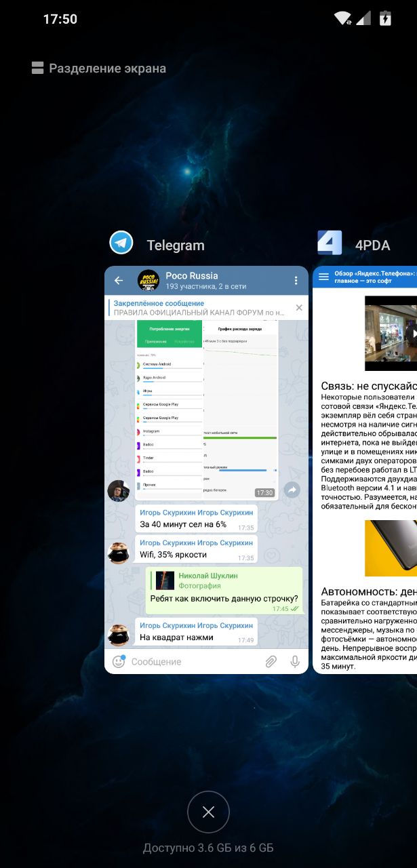Image resolution: width=417 pixels, height=868 pixels.
Task: Open Telegram chat three-dot menu
Action: pos(296,280)
